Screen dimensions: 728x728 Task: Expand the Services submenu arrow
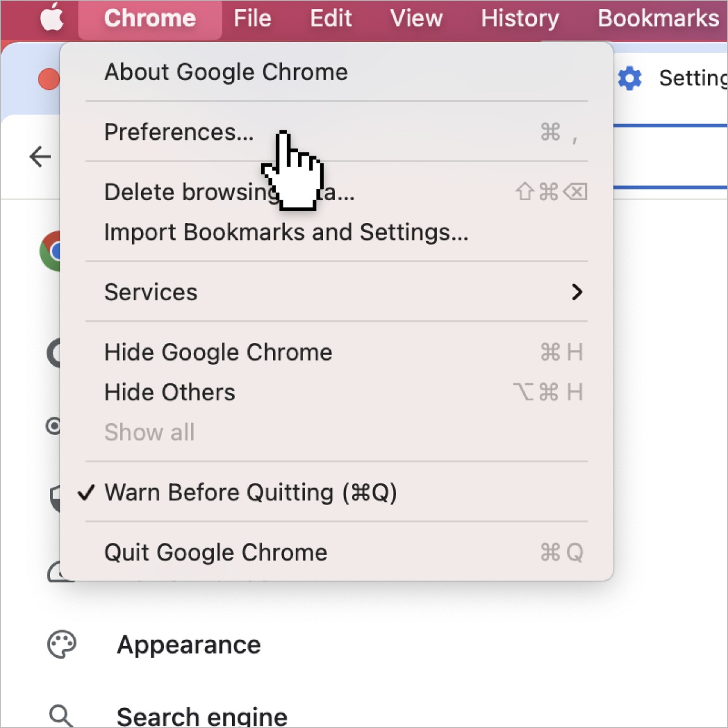click(x=577, y=292)
